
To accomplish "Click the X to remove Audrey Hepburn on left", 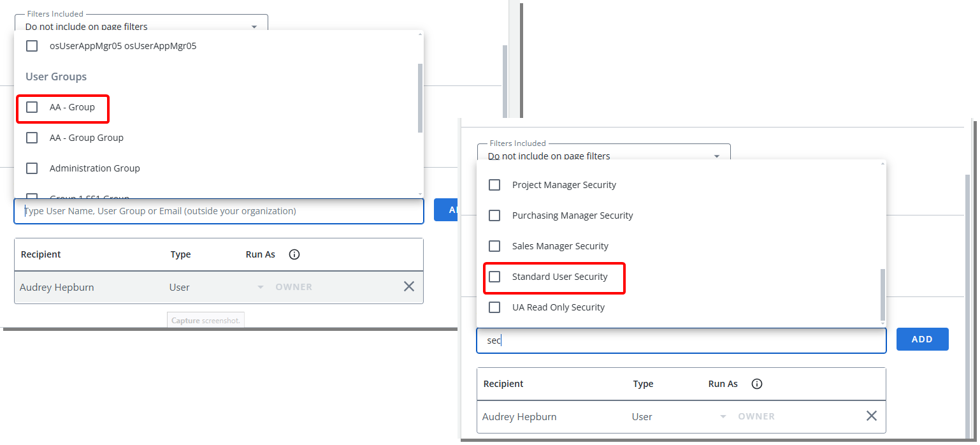I will click(409, 286).
